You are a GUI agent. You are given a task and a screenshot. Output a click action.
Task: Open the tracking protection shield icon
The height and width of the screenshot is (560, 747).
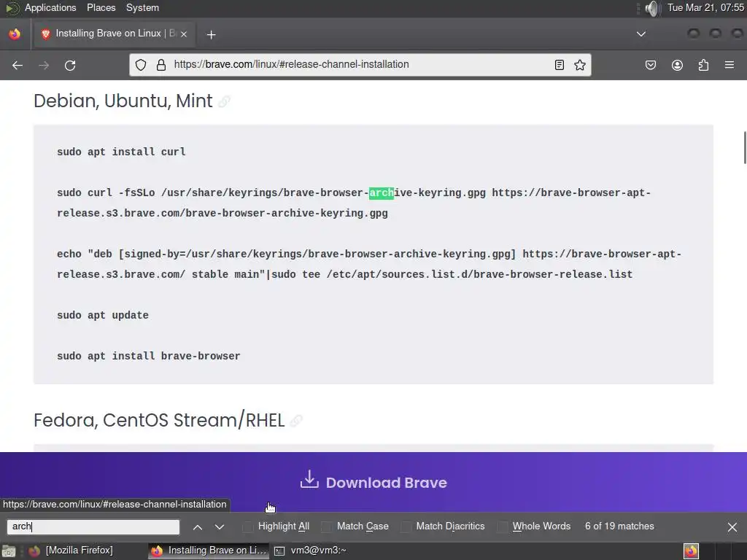141,65
